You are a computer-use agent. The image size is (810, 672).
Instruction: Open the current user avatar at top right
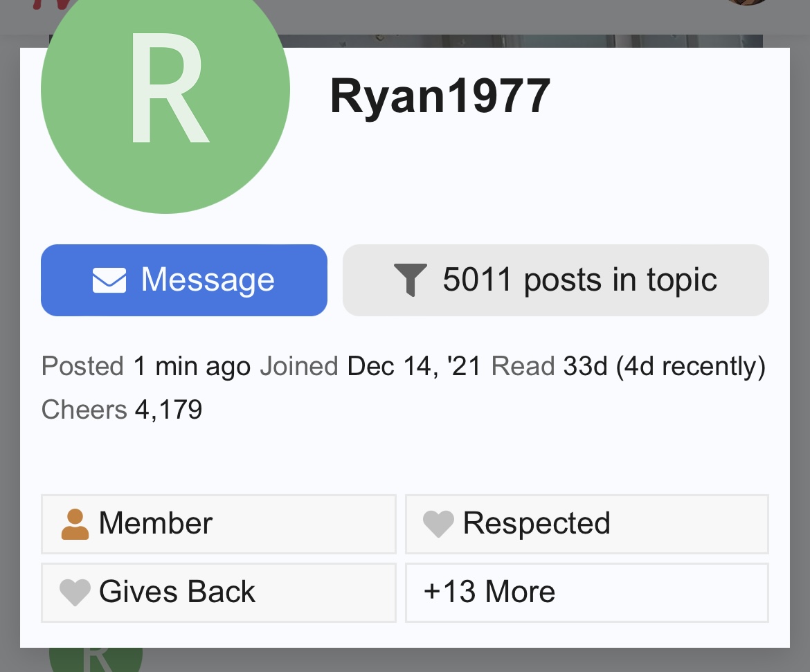click(x=747, y=2)
